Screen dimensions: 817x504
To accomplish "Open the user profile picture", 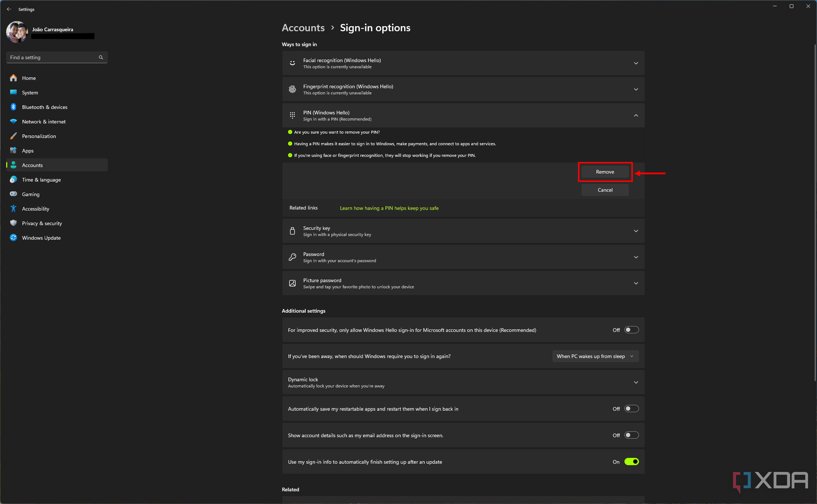I will point(17,32).
